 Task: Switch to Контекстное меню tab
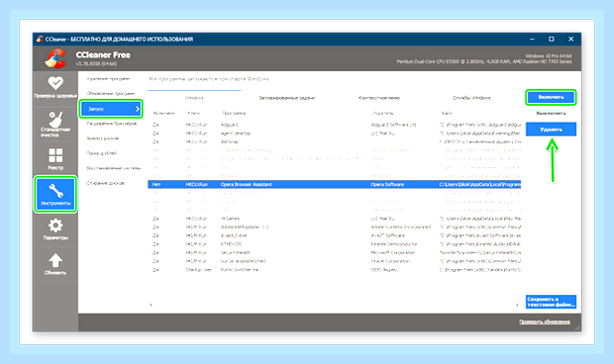point(379,98)
